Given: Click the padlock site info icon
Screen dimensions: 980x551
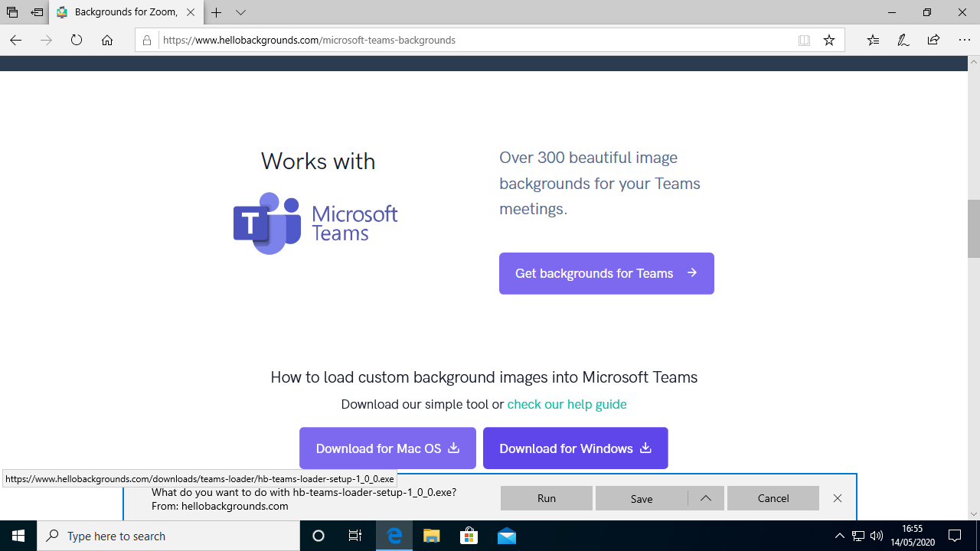Looking at the screenshot, I should click(x=148, y=40).
